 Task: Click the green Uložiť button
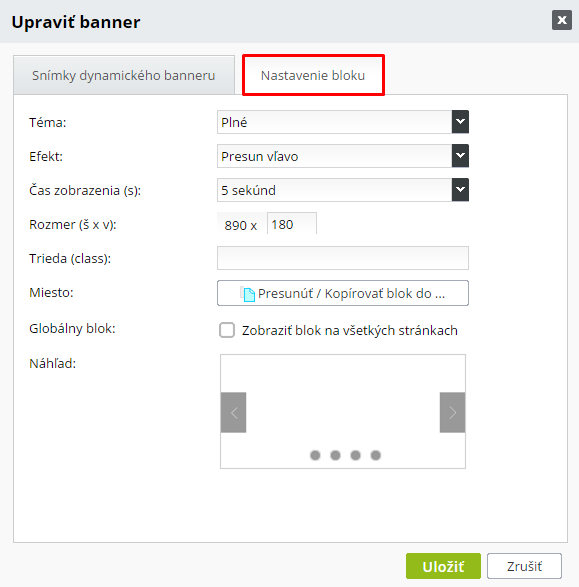[443, 566]
